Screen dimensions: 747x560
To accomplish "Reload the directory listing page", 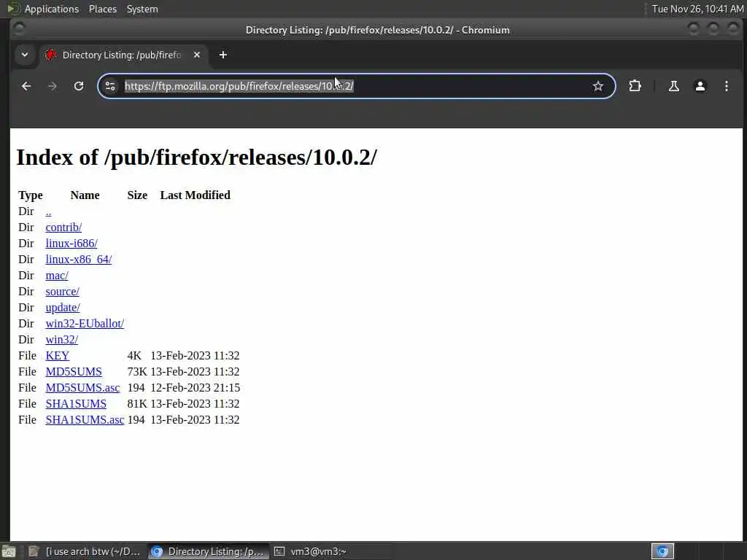I will tap(79, 86).
